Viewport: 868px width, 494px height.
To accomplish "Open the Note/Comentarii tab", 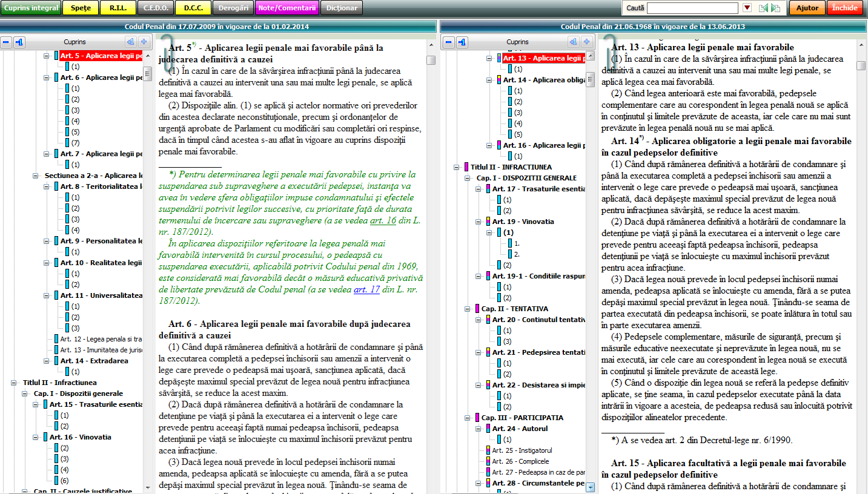I will (287, 8).
